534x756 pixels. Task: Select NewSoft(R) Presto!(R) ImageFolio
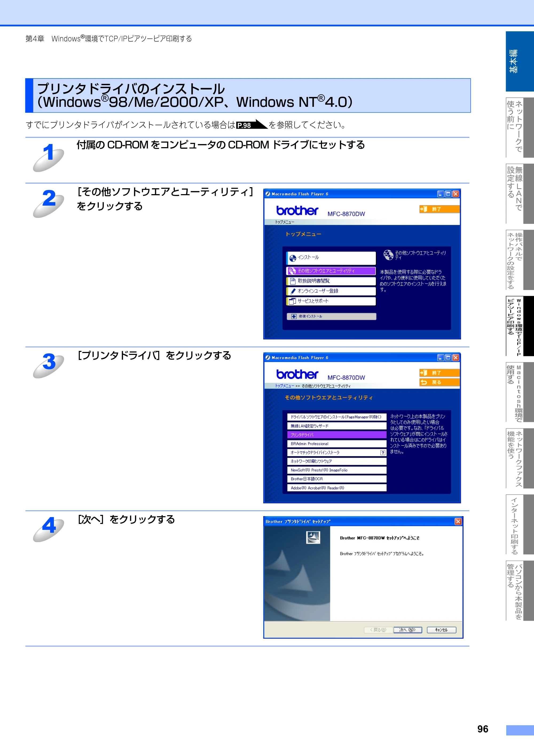point(336,470)
